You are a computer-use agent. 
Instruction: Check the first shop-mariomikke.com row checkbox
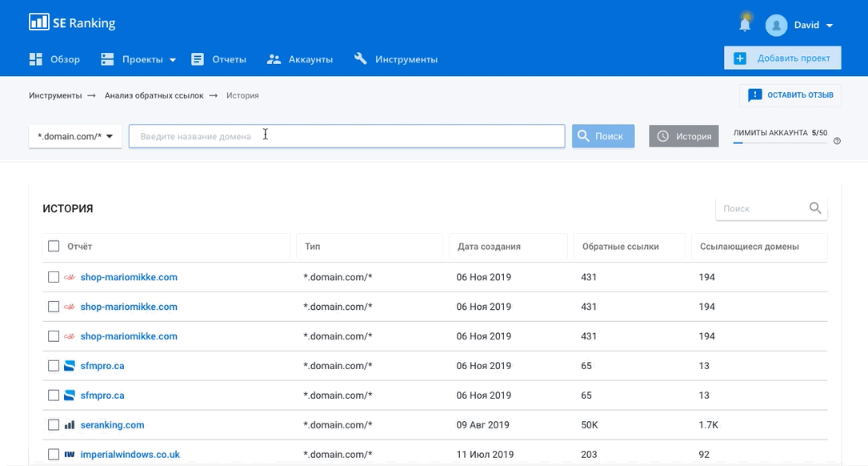tap(54, 277)
